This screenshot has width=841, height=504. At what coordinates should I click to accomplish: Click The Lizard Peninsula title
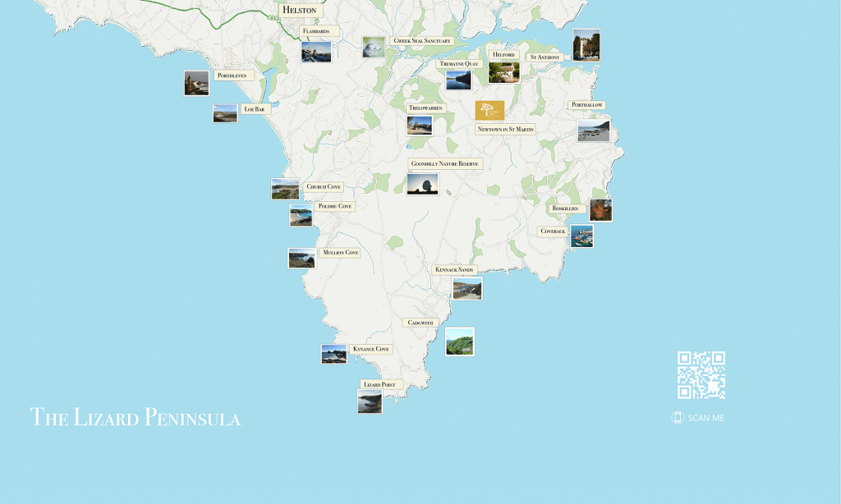click(136, 417)
